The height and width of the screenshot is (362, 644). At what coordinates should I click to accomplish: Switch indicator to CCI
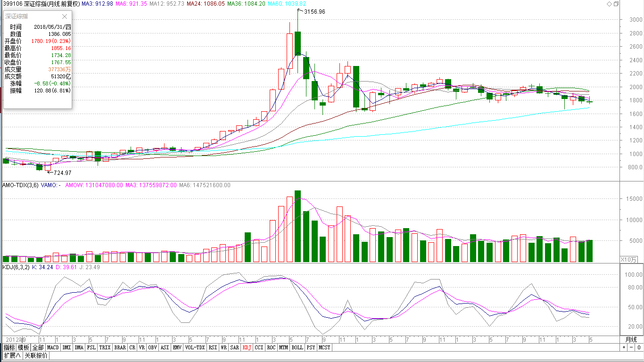[259, 347]
